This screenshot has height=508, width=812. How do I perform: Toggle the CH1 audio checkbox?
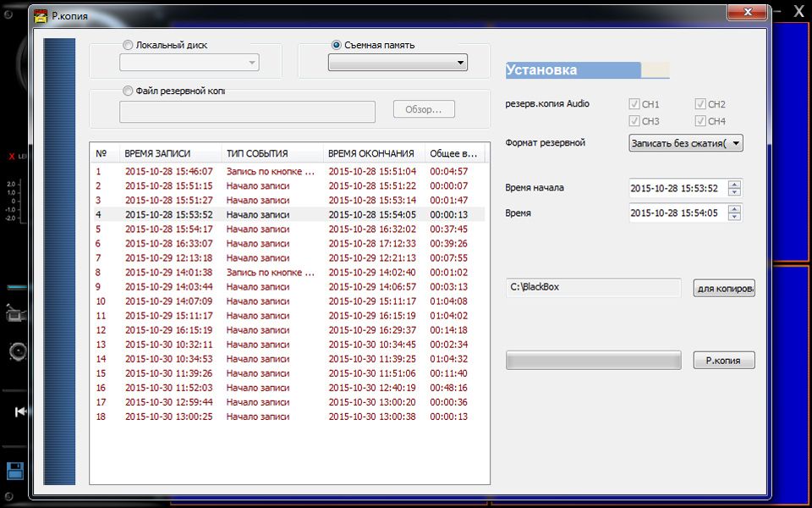[634, 104]
